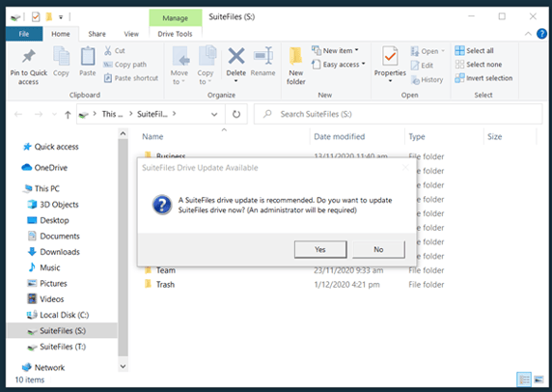Image resolution: width=552 pixels, height=392 pixels.
Task: Switch to Large icons view in status bar
Action: coord(538,379)
